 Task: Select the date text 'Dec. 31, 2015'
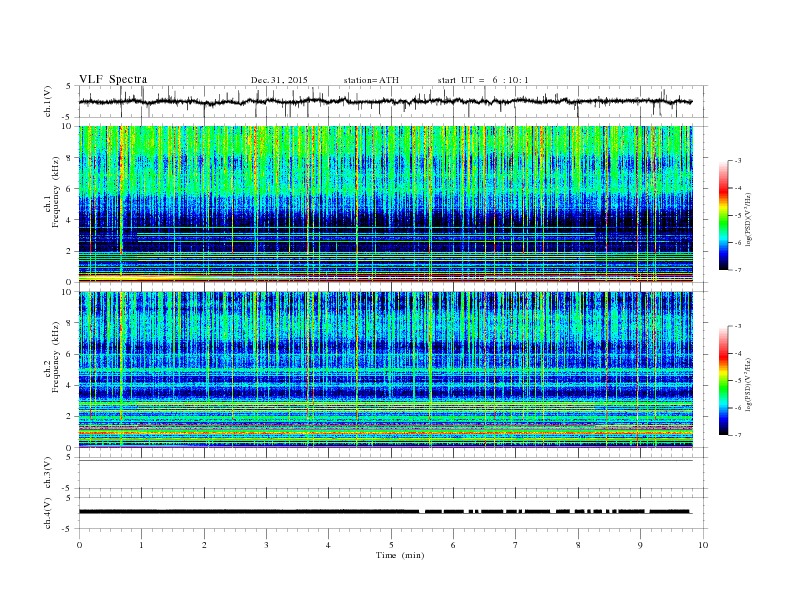tap(279, 80)
